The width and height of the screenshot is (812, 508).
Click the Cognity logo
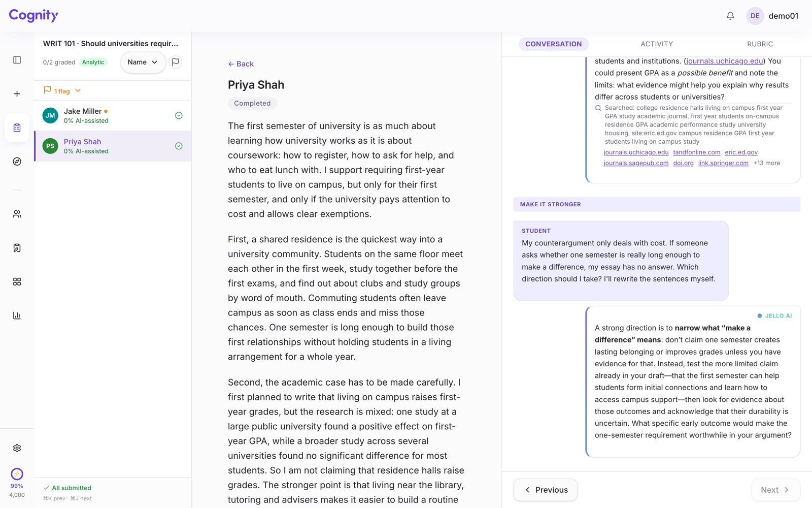tap(33, 15)
